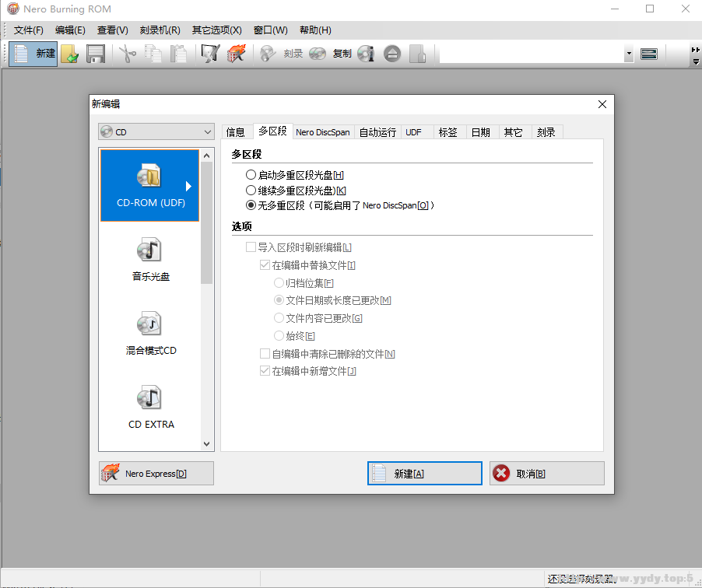Click the compilation list scroll down arrow

point(206,444)
